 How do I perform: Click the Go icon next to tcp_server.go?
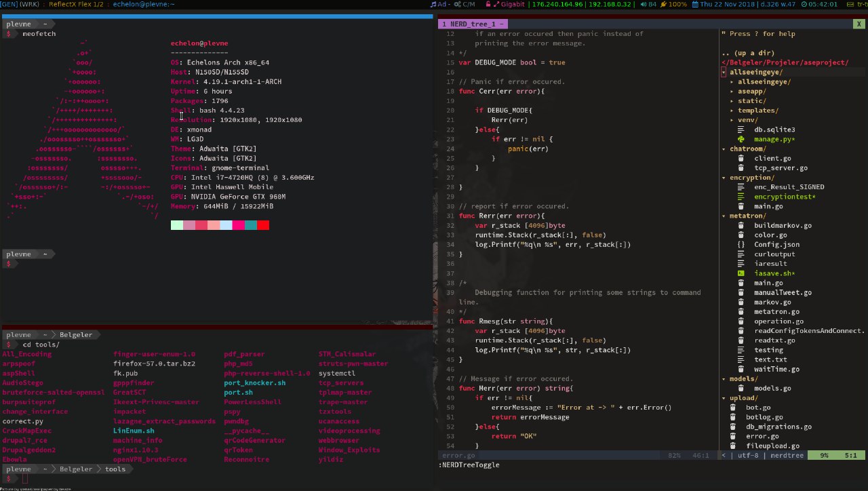(741, 168)
